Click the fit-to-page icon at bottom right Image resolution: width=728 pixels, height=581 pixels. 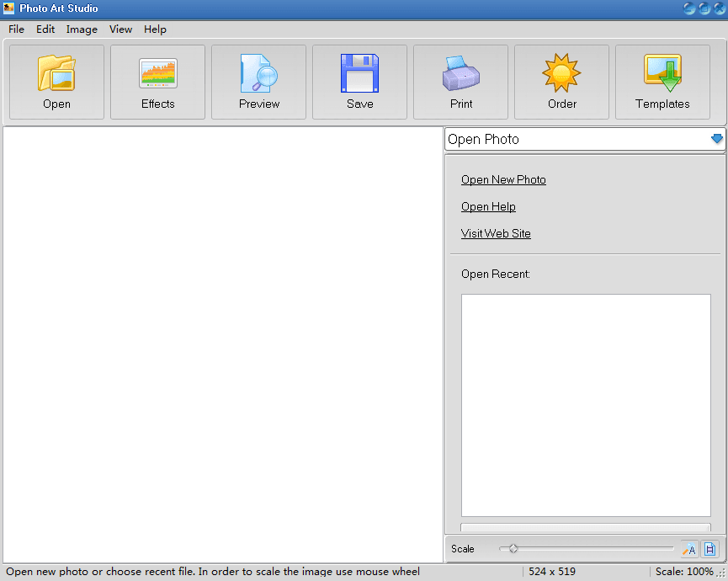709,549
